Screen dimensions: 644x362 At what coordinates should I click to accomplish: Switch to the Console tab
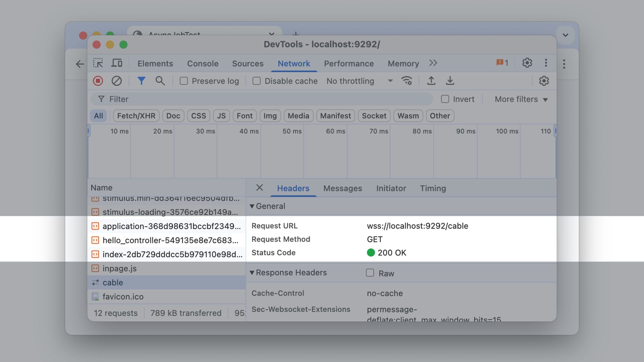tap(203, 63)
